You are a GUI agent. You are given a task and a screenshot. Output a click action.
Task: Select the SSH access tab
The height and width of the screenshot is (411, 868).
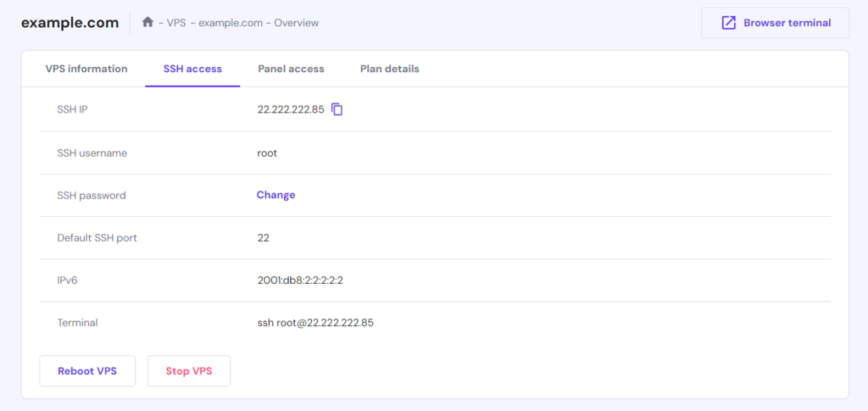[192, 69]
